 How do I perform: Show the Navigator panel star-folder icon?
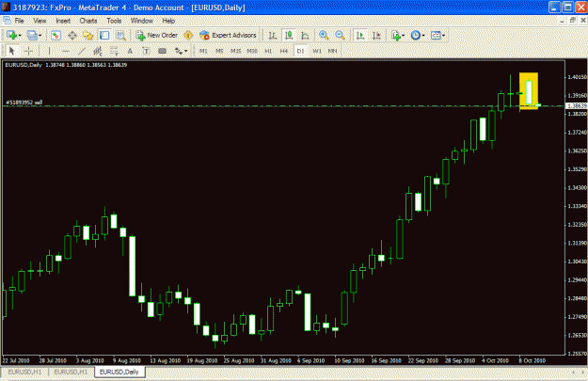pos(88,35)
